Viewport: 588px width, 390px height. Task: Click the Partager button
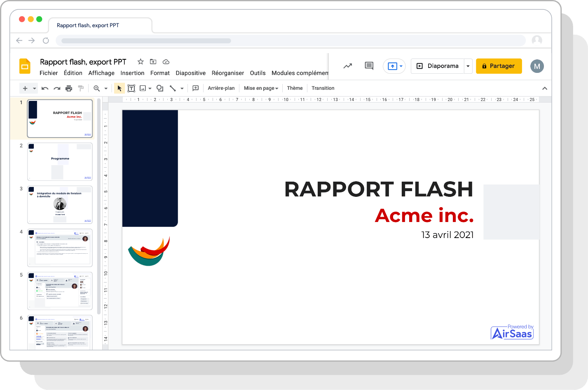[x=499, y=66]
